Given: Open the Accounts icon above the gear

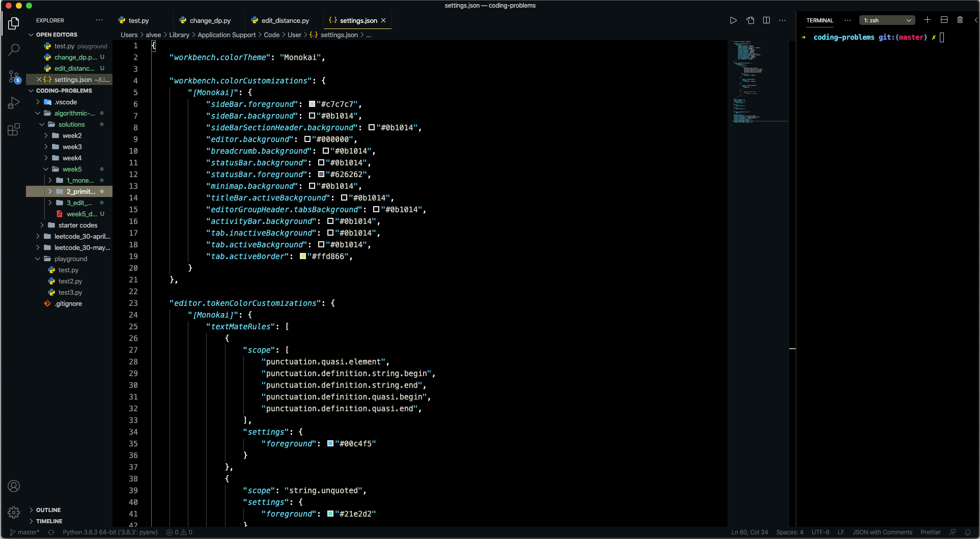Looking at the screenshot, I should 14,486.
